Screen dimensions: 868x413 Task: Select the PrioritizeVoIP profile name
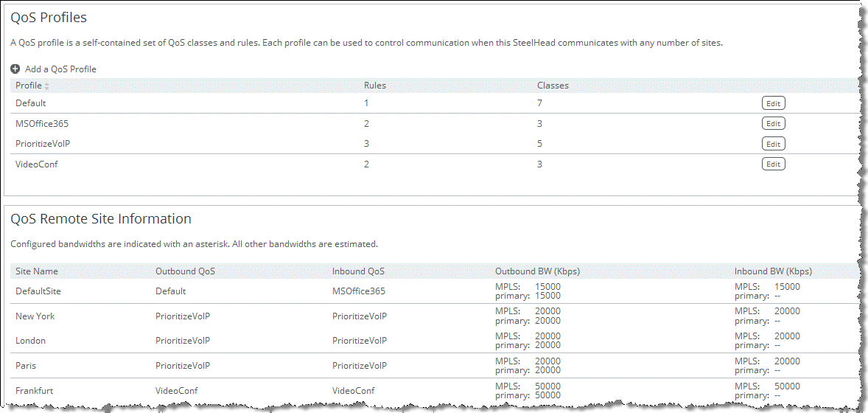coord(43,144)
